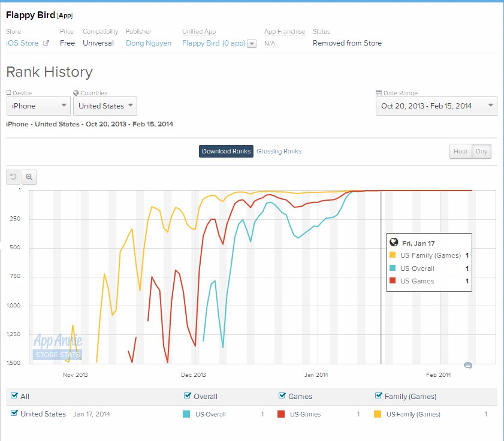
Task: Click the Unified App column label
Action: tap(199, 32)
